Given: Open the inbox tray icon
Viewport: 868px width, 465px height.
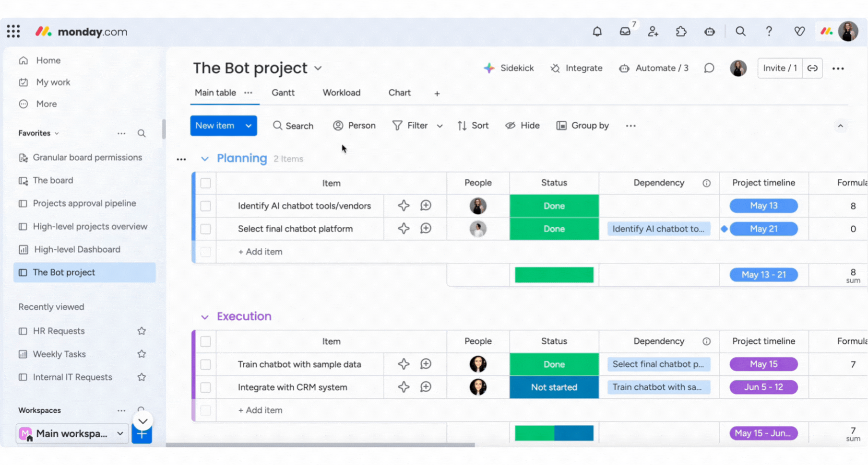Looking at the screenshot, I should pos(625,32).
